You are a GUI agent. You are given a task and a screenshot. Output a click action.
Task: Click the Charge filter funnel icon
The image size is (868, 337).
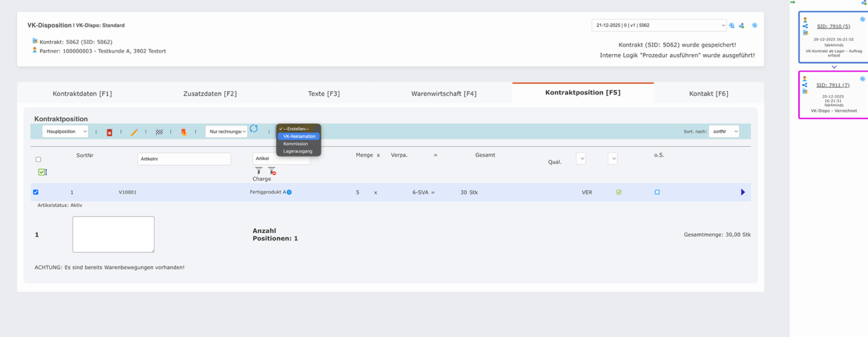(259, 170)
